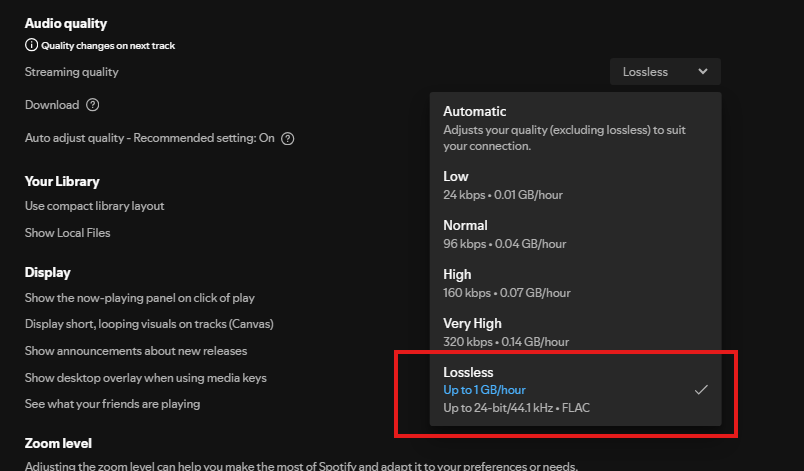Click the 'Zoom level' section heading

(58, 443)
